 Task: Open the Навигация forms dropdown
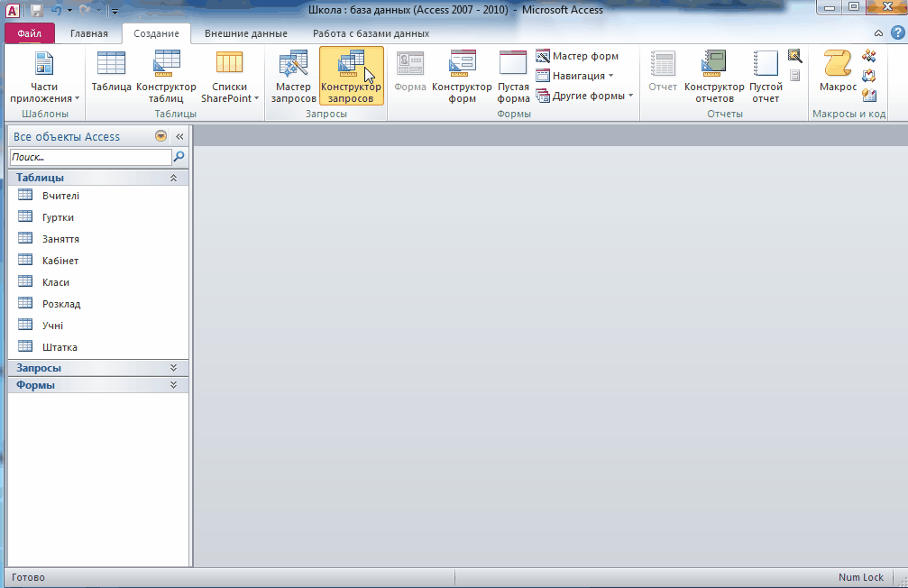click(574, 76)
